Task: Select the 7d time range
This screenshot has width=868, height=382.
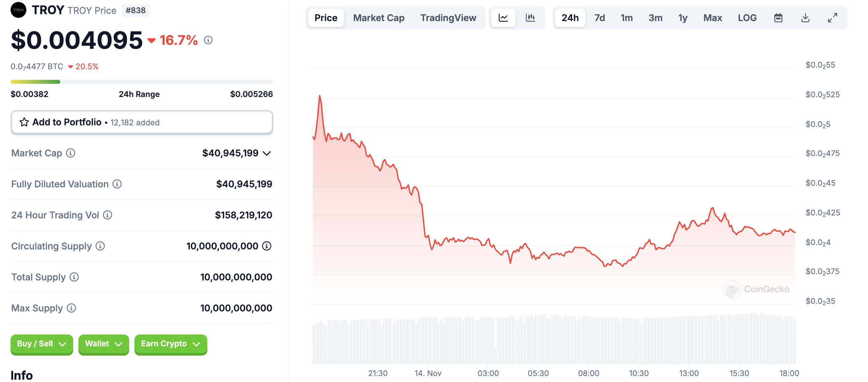Action: (599, 18)
